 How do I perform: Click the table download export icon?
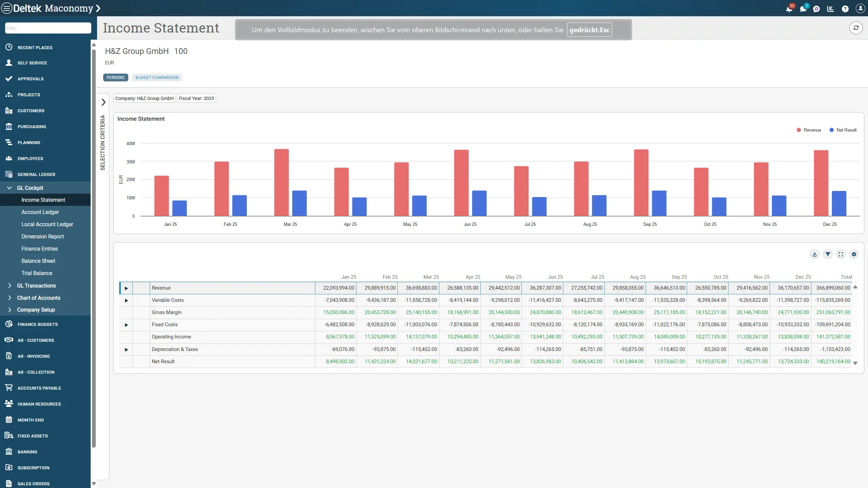(814, 254)
